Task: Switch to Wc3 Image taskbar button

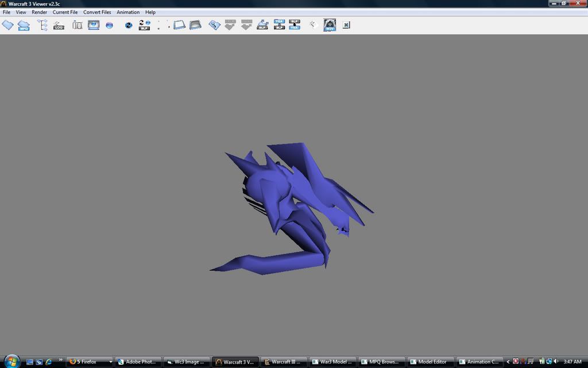Action: tap(187, 362)
